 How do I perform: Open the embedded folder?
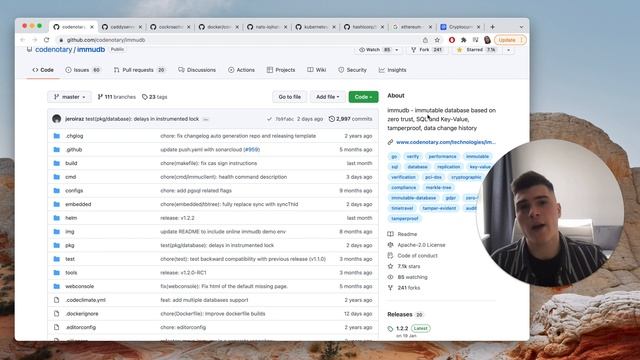pyautogui.click(x=78, y=204)
